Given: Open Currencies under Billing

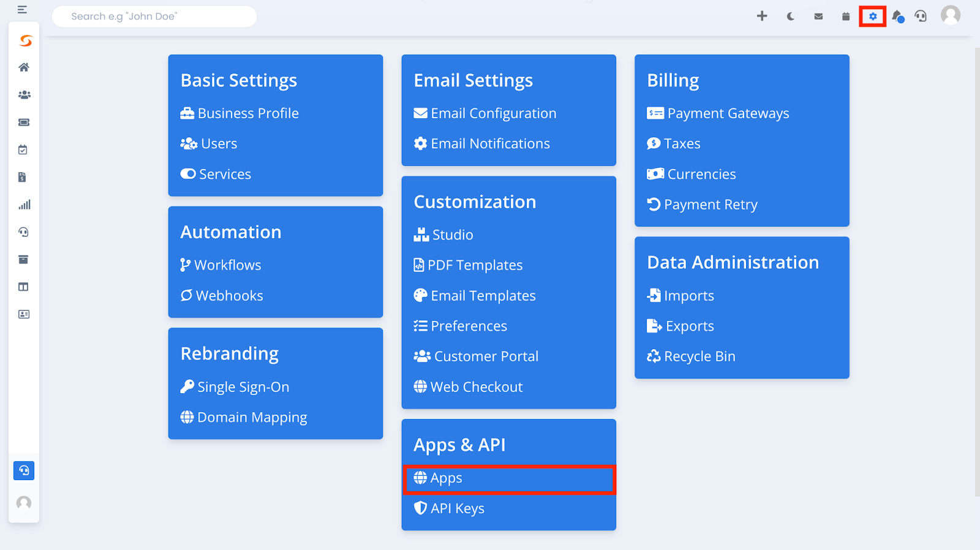Looking at the screenshot, I should 692,174.
